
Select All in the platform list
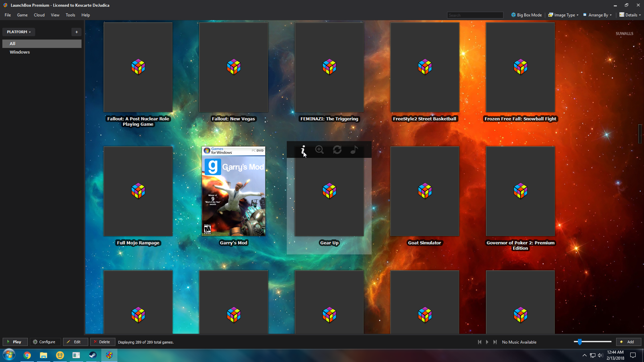coord(42,44)
